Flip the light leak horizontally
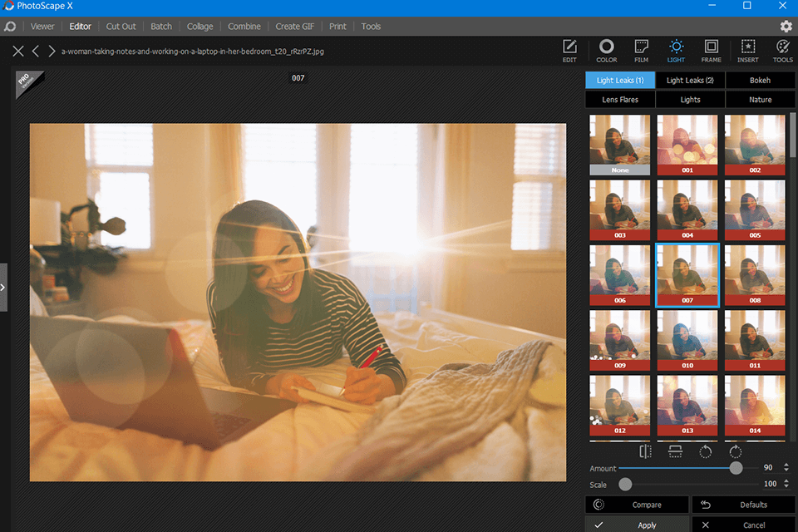Screen dimensions: 798x532 pyautogui.click(x=645, y=451)
